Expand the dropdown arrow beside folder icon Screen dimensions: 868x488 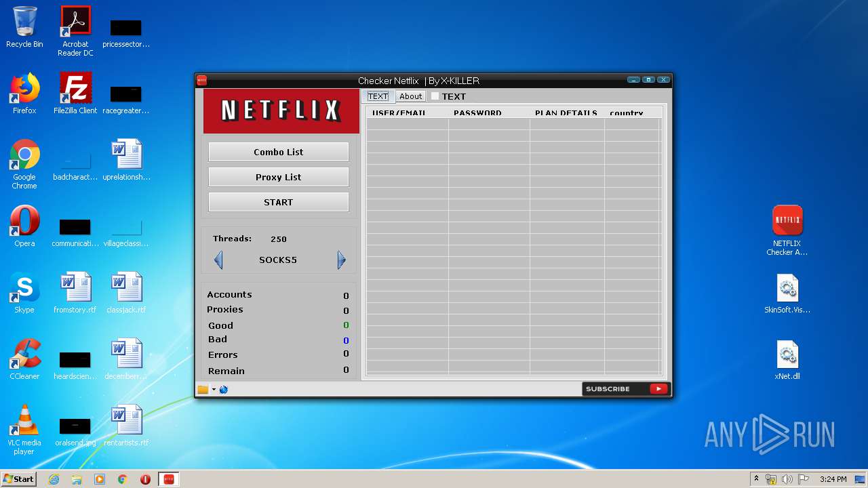pyautogui.click(x=214, y=389)
